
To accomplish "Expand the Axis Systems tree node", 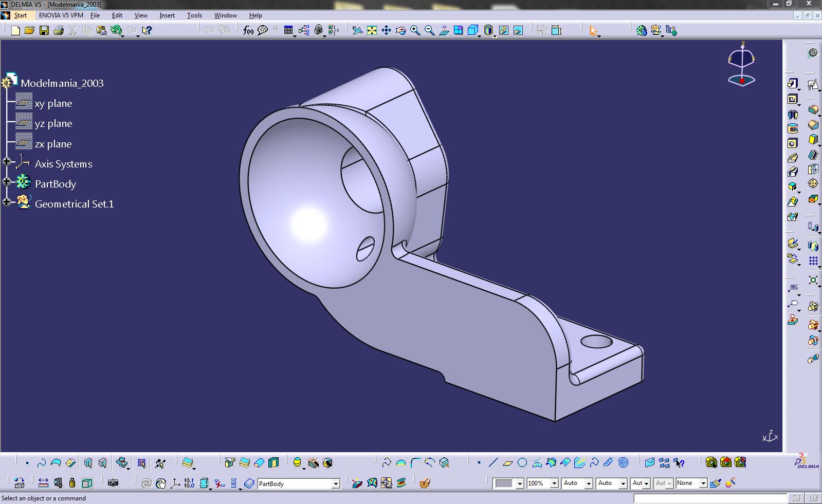I will 7,162.
